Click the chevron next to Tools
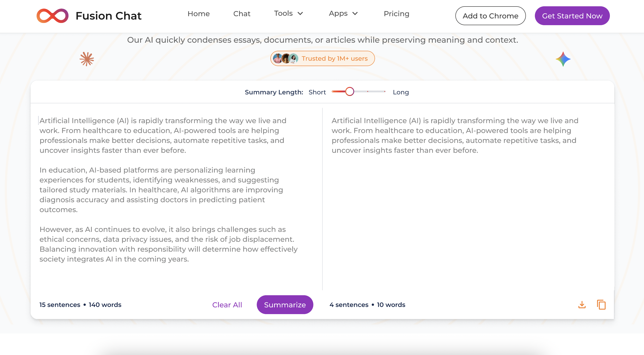Image resolution: width=644 pixels, height=355 pixels. pos(300,13)
